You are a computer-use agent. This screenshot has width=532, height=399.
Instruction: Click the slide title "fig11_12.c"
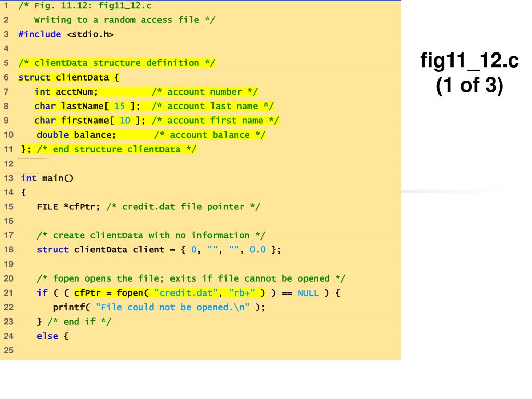tap(470, 61)
